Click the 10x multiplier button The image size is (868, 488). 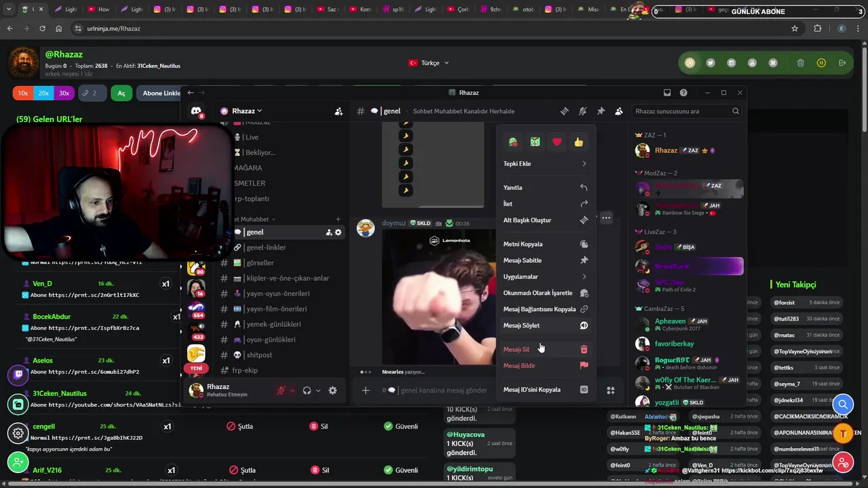tap(23, 93)
